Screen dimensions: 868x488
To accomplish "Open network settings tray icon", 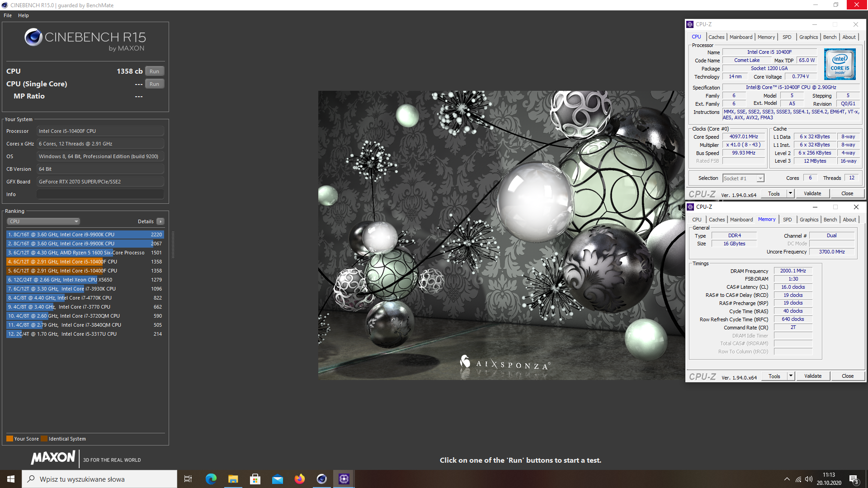I will click(x=798, y=479).
